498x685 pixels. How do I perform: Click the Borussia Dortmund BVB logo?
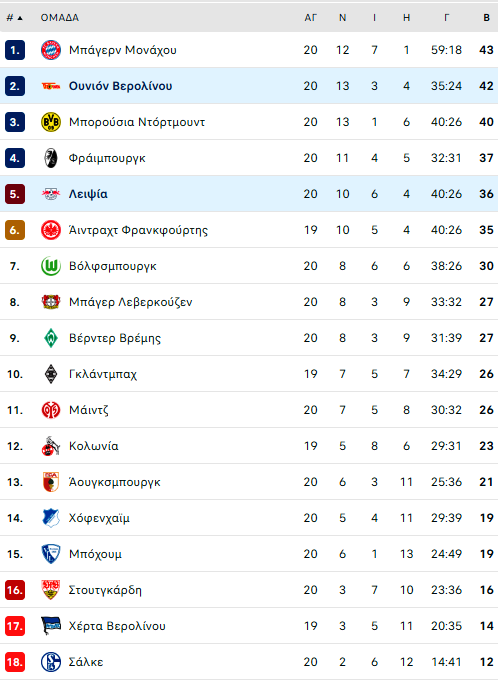pyautogui.click(x=51, y=122)
